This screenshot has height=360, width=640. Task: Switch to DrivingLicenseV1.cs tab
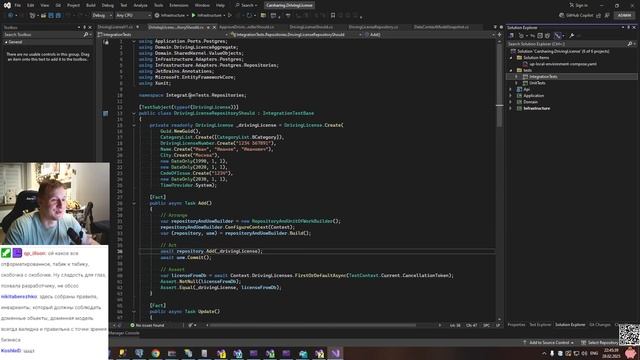tap(116, 27)
